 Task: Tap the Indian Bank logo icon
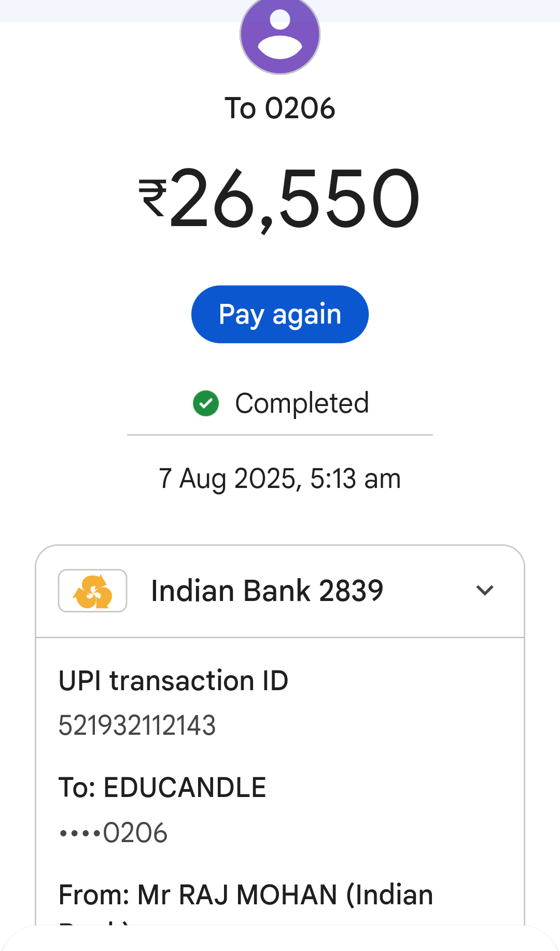[93, 591]
